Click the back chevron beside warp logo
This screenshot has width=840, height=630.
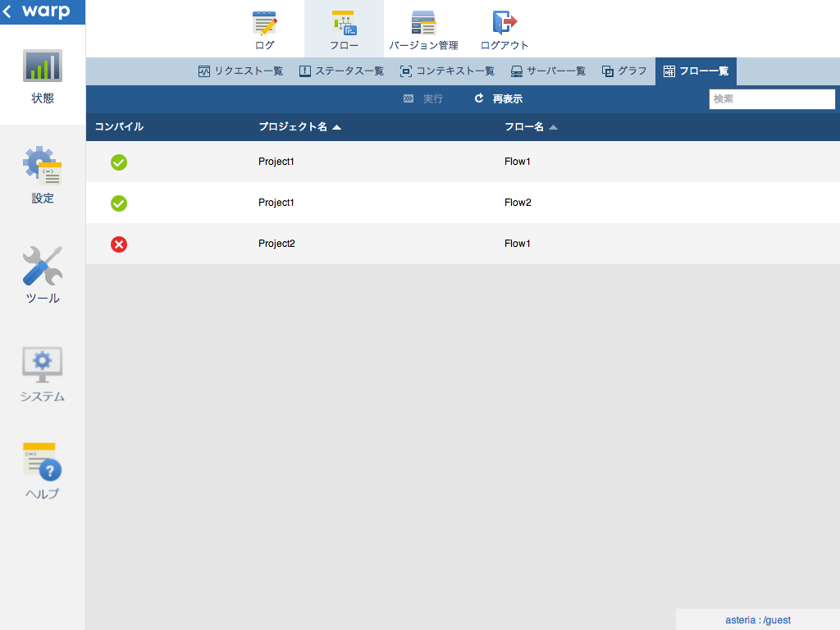click(x=7, y=11)
